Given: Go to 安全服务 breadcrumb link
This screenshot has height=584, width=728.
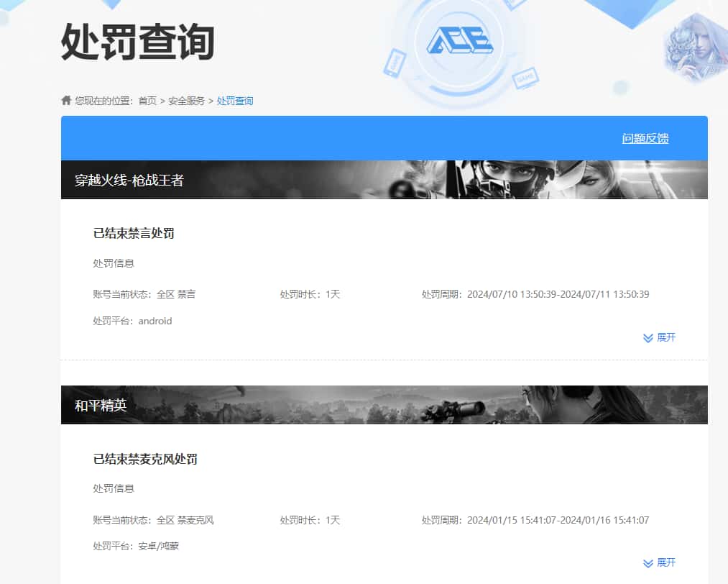Looking at the screenshot, I should coord(186,101).
